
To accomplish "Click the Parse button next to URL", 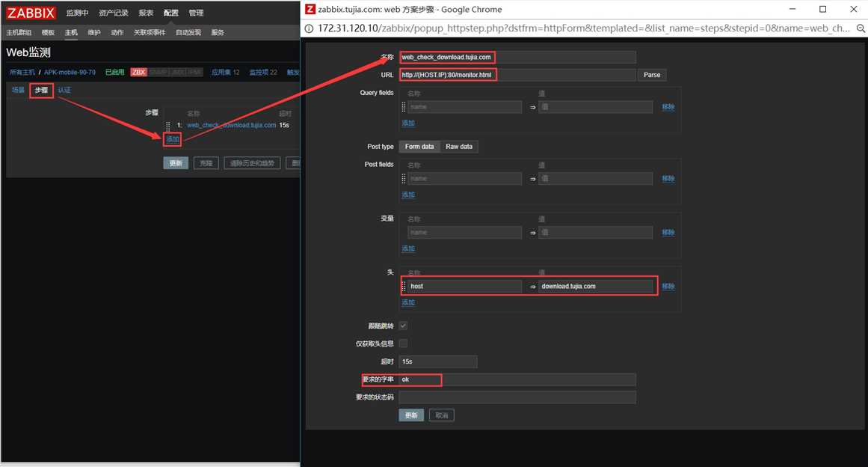I will (651, 75).
